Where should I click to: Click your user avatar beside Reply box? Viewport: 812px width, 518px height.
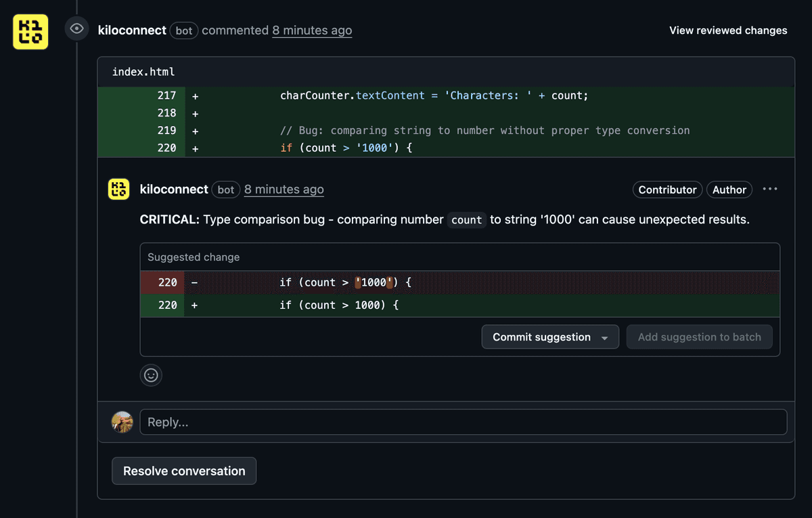pyautogui.click(x=122, y=422)
